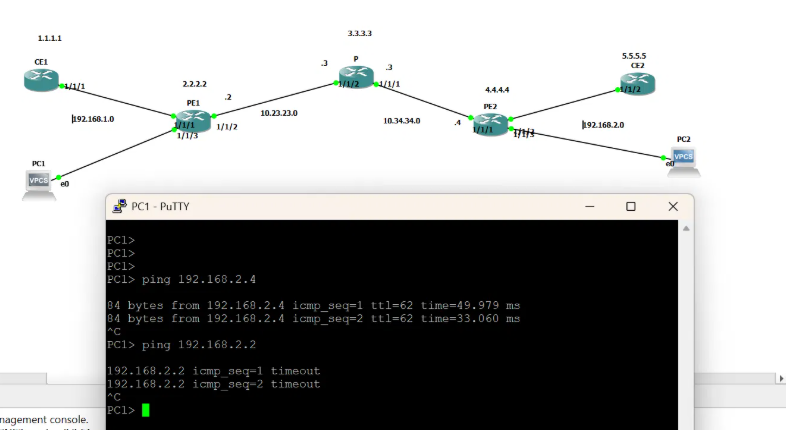
Task: Click the CE2 name label
Action: click(x=638, y=66)
